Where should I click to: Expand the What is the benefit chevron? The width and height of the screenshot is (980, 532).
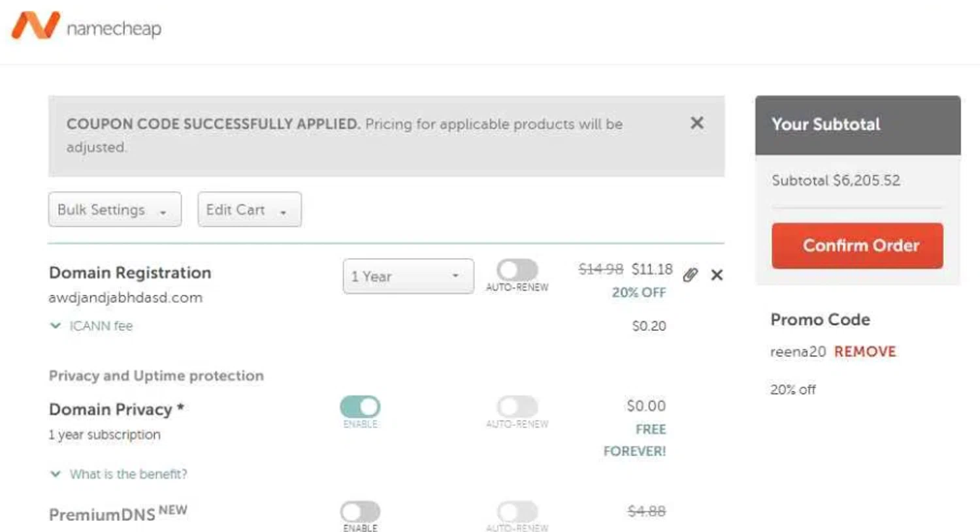coord(56,474)
